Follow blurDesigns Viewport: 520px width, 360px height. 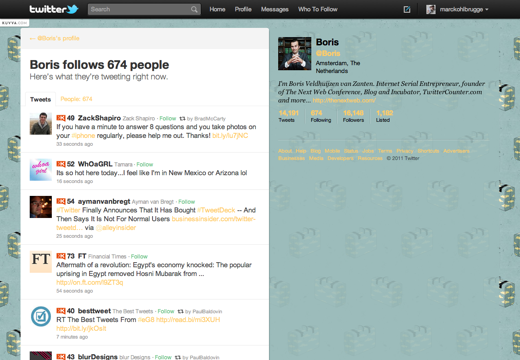(163, 357)
